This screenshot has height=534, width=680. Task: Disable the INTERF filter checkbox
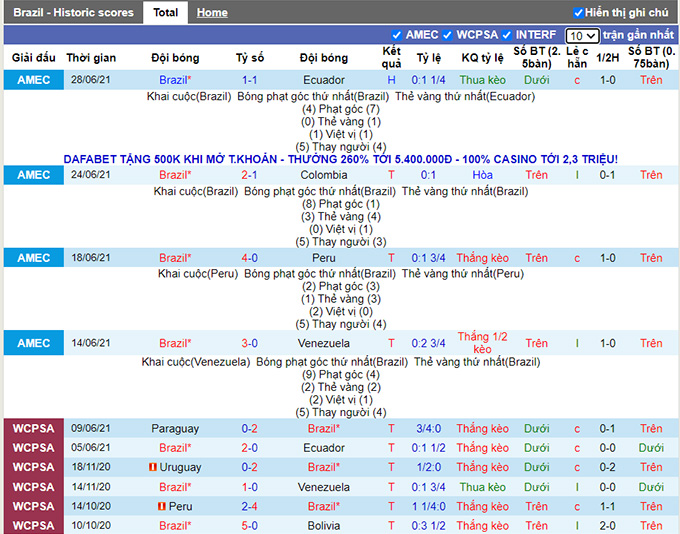coord(507,35)
